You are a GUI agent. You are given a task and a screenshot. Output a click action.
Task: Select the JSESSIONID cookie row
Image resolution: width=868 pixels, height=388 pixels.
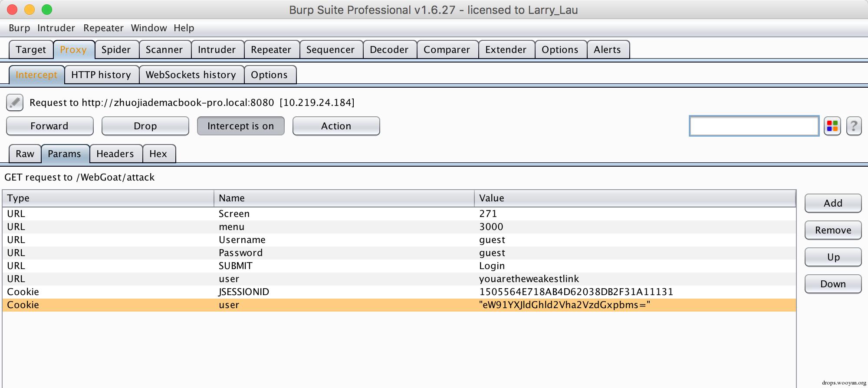(243, 292)
